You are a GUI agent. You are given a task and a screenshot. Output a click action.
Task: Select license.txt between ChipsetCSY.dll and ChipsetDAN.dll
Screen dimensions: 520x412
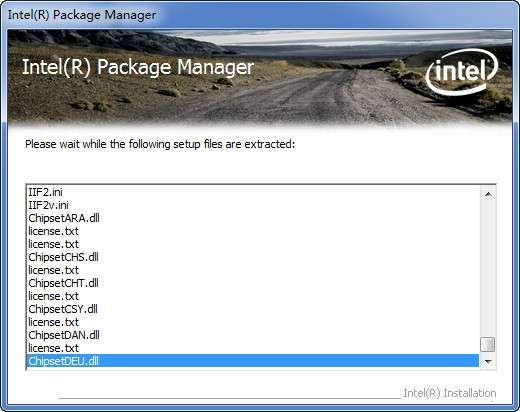coord(252,322)
